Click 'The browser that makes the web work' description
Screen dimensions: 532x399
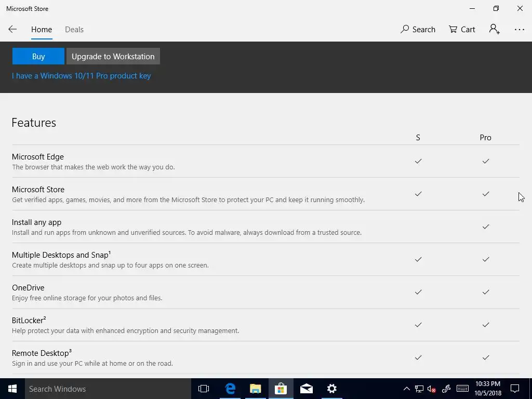point(94,167)
